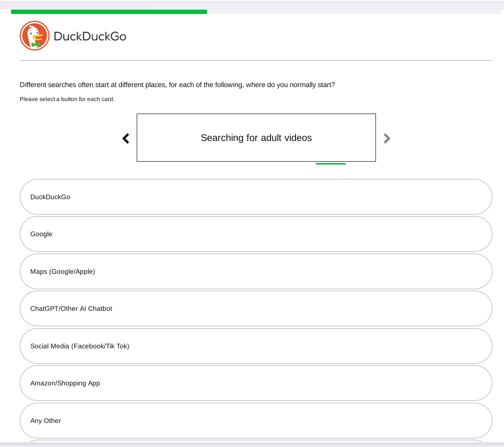Choose Google as the starting place
Viewport: 504px width, 447px height.
[256, 234]
